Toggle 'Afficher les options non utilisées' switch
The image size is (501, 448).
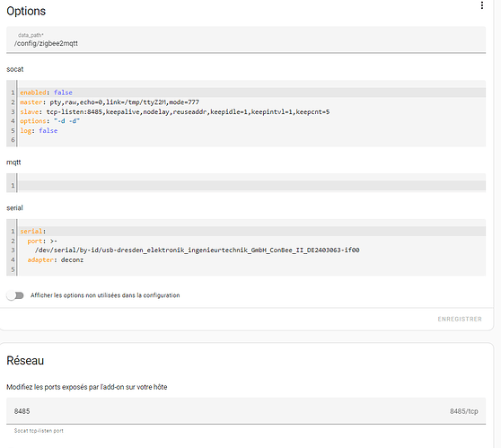pos(15,295)
